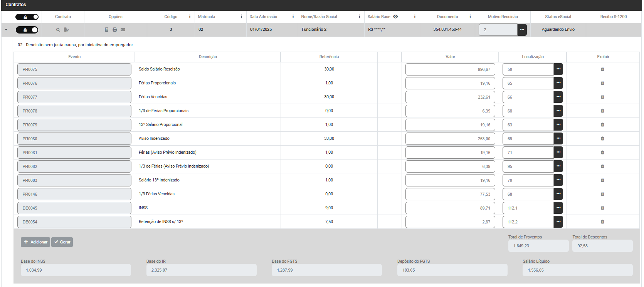
Task: Edit the value field showing 996,67
Action: click(450, 69)
